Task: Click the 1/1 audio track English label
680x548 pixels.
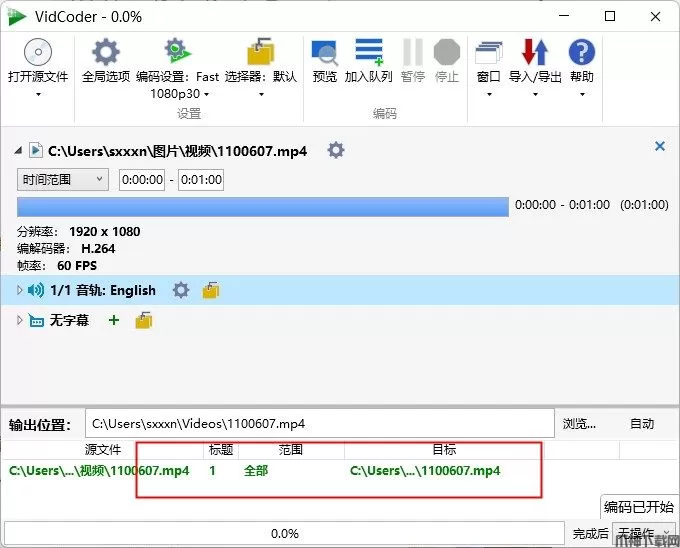Action: point(103,290)
